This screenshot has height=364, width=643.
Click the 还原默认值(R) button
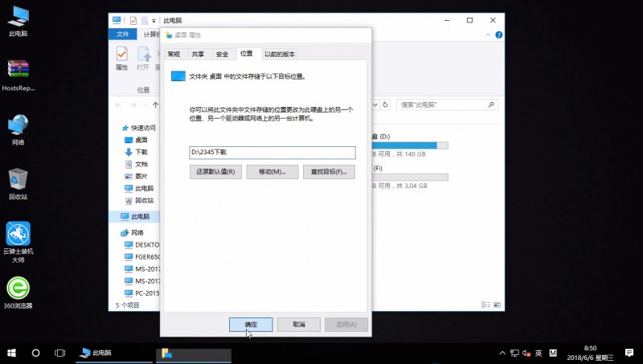215,172
